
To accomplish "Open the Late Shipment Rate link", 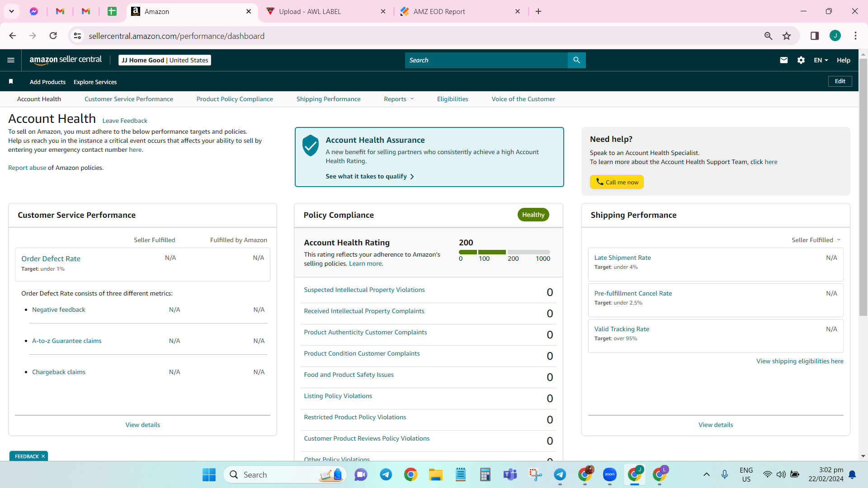I will pyautogui.click(x=623, y=258).
